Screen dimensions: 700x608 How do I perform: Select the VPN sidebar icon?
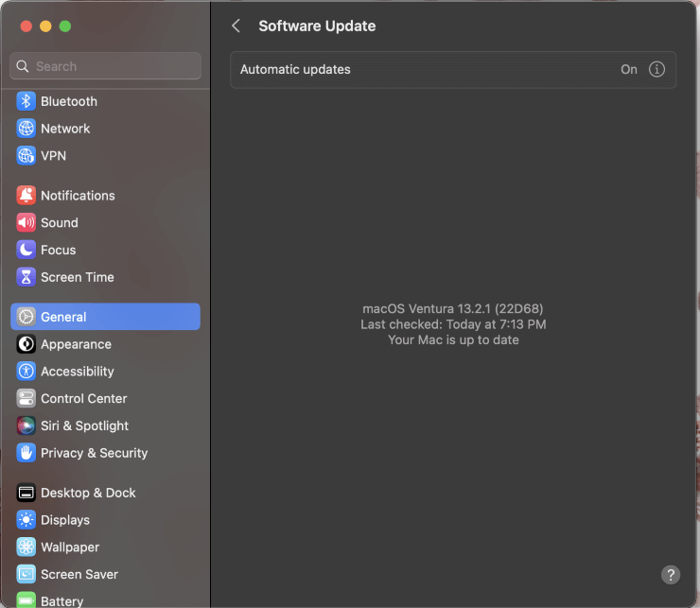click(x=26, y=156)
